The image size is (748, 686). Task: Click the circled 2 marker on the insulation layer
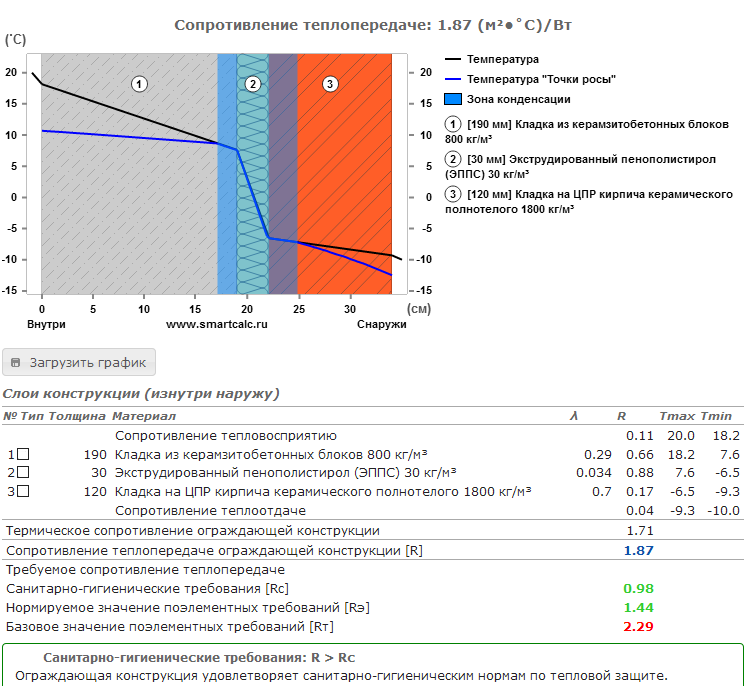pos(252,84)
